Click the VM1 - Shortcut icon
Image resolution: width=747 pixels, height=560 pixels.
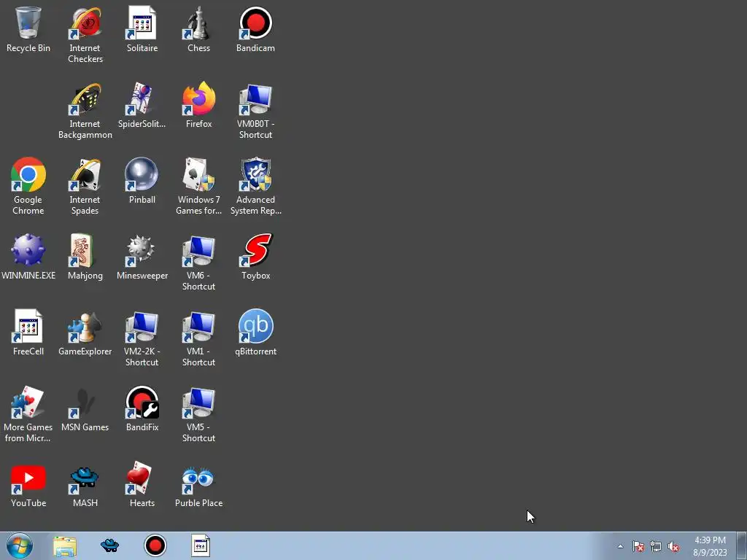click(198, 338)
